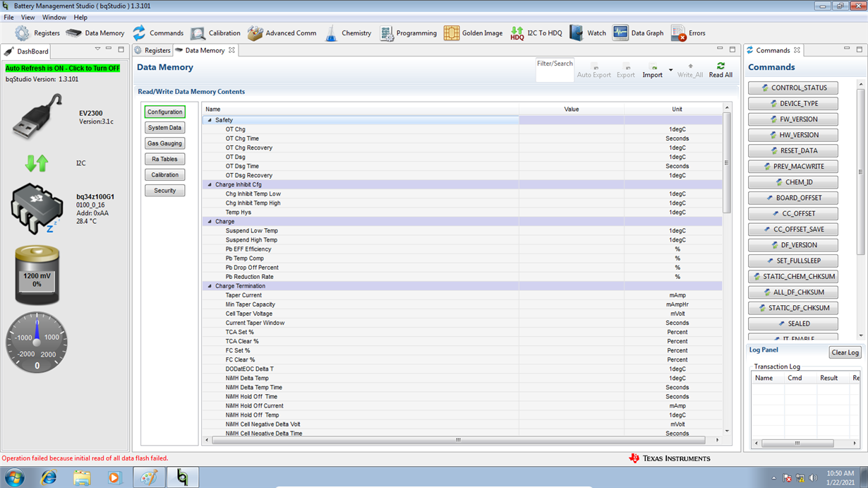Viewport: 868px width, 488px height.
Task: Collapse the Charge group
Action: coord(210,222)
